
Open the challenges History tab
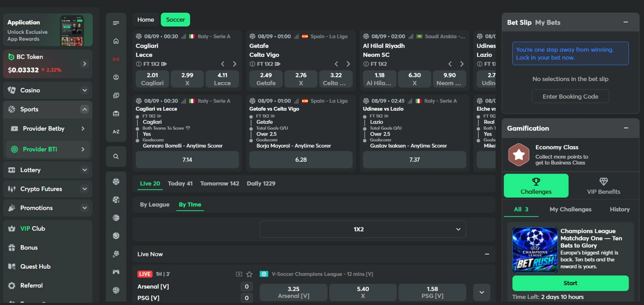pyautogui.click(x=619, y=209)
